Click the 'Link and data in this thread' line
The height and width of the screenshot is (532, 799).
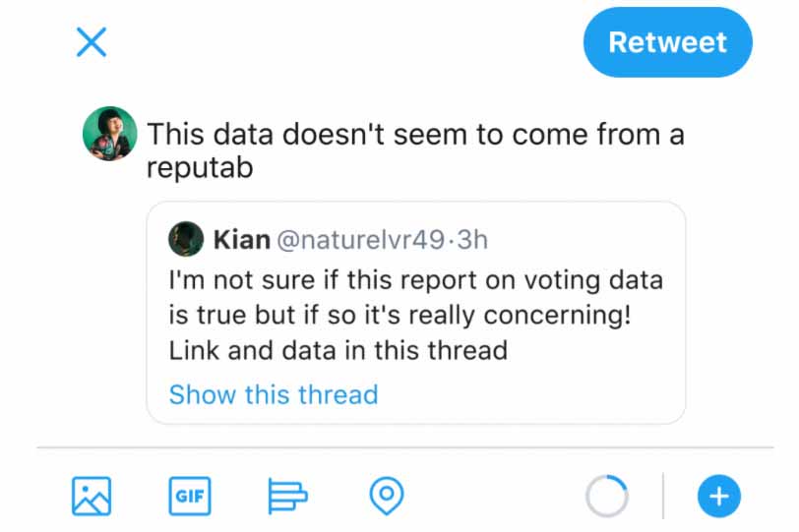click(338, 349)
